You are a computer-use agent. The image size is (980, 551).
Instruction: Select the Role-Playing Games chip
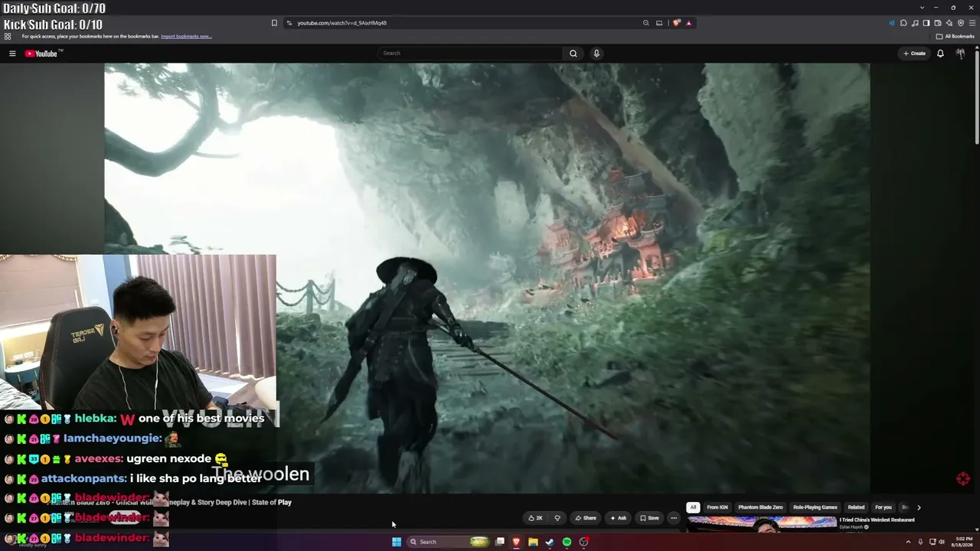(x=815, y=507)
